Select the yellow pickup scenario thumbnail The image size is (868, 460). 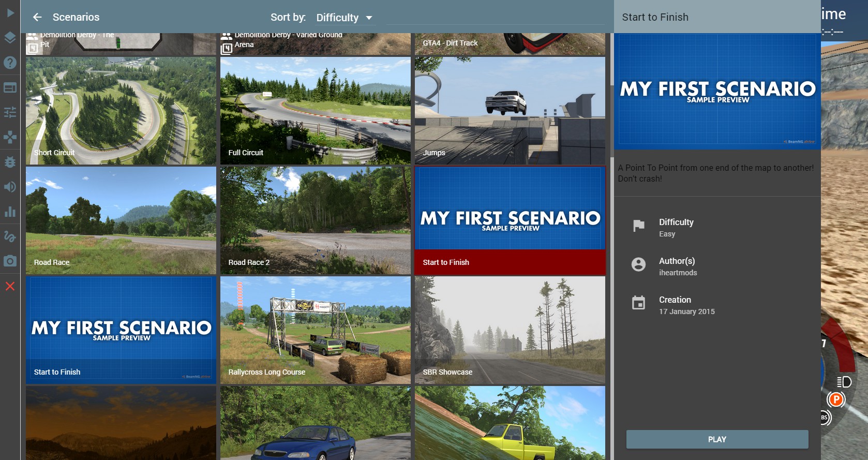510,423
